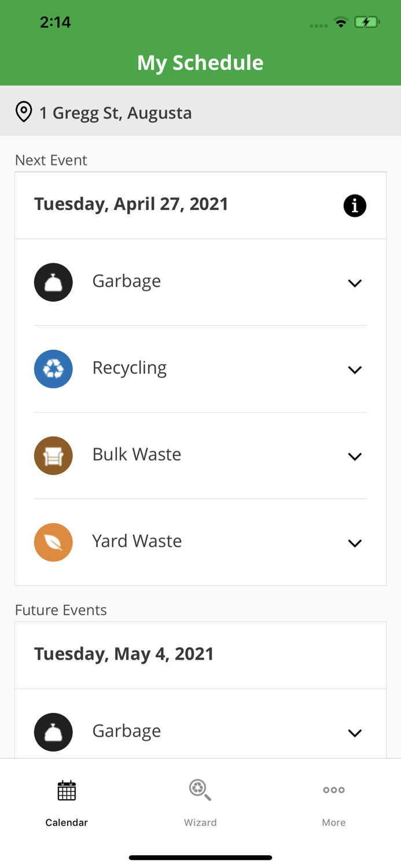This screenshot has width=401, height=868.
Task: Tap the Bulk Waste armchair icon
Action: point(53,455)
